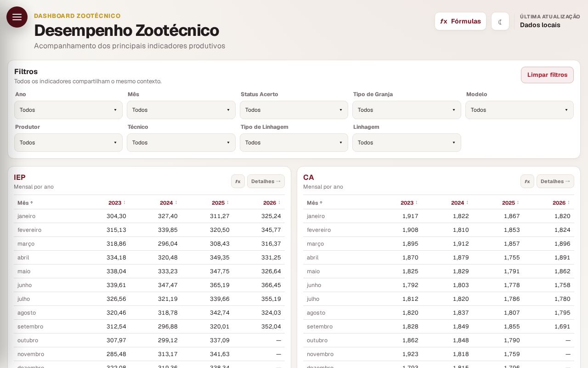Sort CA table by 2023 column
The width and height of the screenshot is (588, 368).
point(409,203)
